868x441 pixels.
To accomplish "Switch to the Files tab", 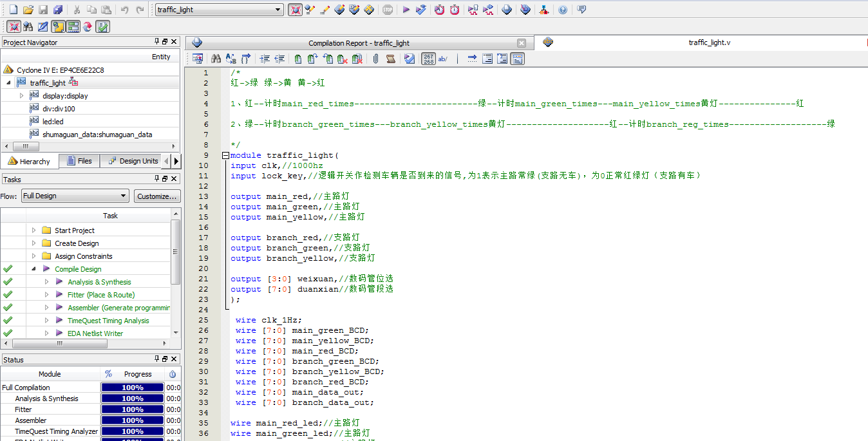I will pos(79,161).
